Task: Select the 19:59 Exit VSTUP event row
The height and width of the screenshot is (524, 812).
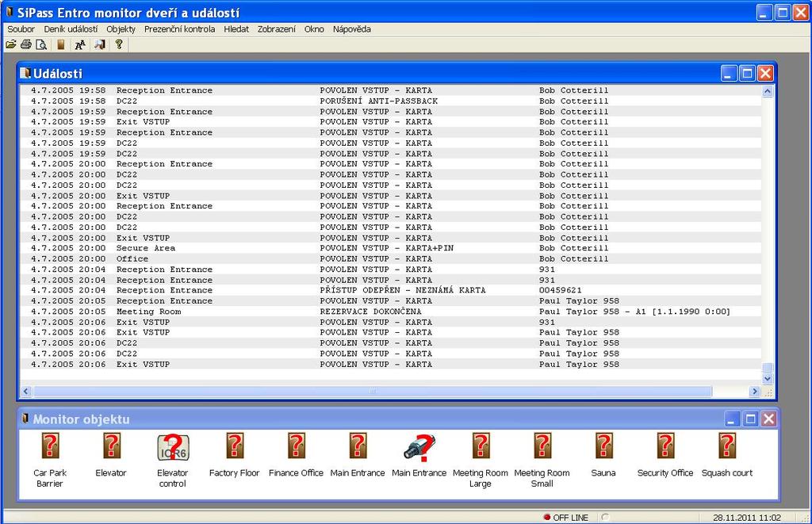Action: tap(391, 121)
